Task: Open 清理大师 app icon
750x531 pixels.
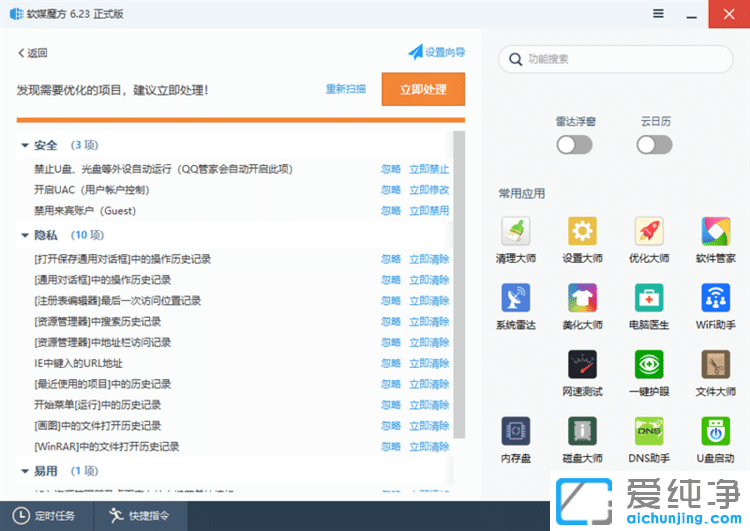Action: (516, 231)
